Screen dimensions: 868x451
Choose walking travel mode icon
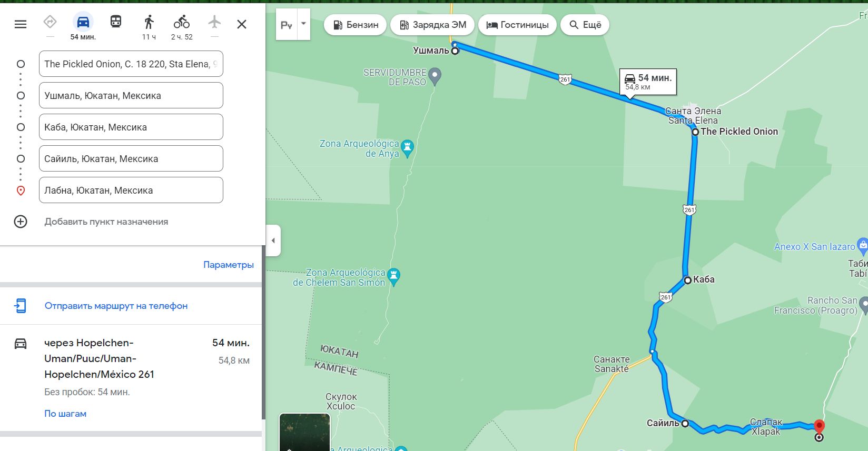tap(149, 22)
